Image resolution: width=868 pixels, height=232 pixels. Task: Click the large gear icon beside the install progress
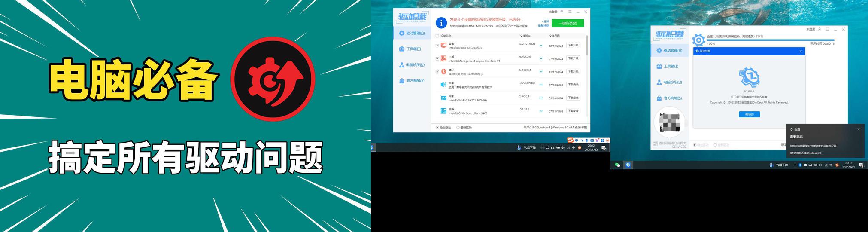[x=698, y=40]
